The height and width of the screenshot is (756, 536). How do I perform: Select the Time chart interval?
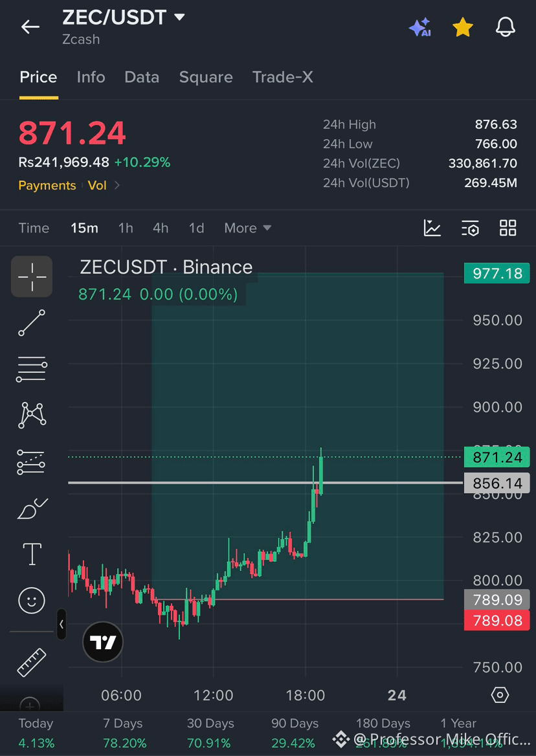pyautogui.click(x=34, y=228)
